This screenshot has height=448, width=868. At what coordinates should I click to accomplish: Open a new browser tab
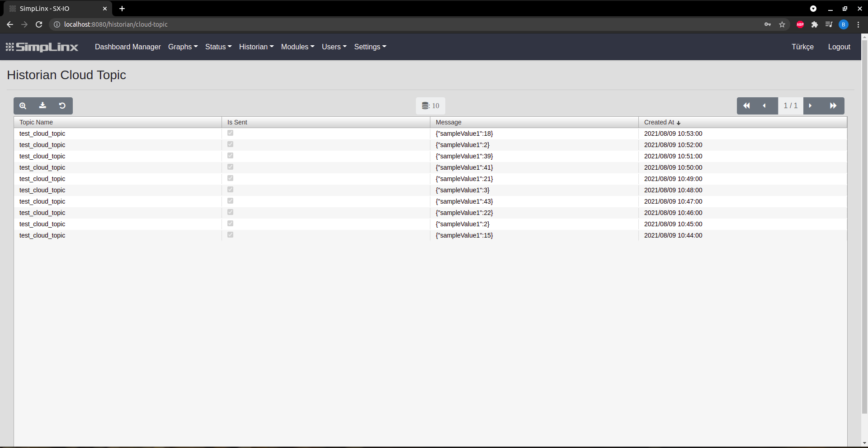(x=122, y=9)
